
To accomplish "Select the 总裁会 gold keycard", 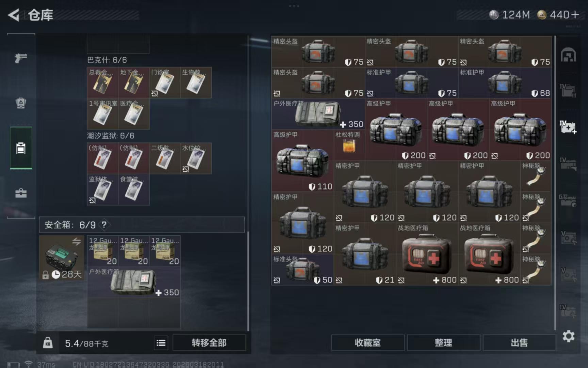I will [x=103, y=82].
